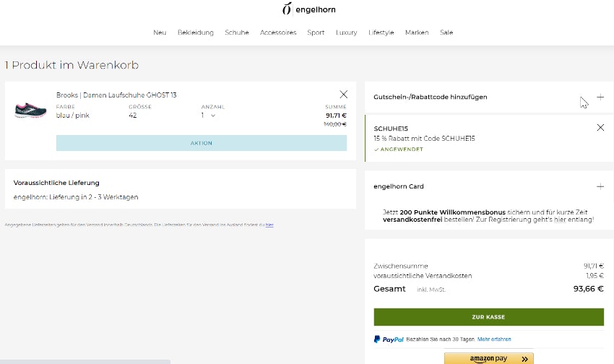Select Accessoires in the navigation
The height and width of the screenshot is (364, 614).
coord(278,32)
